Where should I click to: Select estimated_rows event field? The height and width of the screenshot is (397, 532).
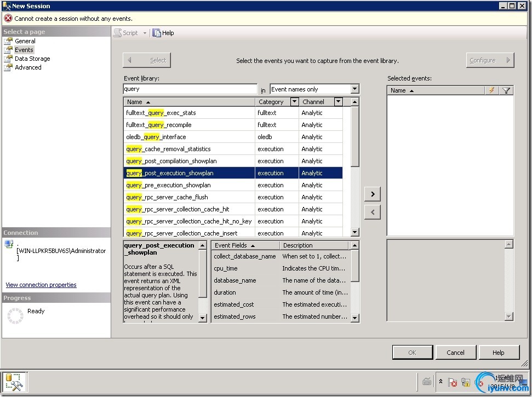click(235, 317)
